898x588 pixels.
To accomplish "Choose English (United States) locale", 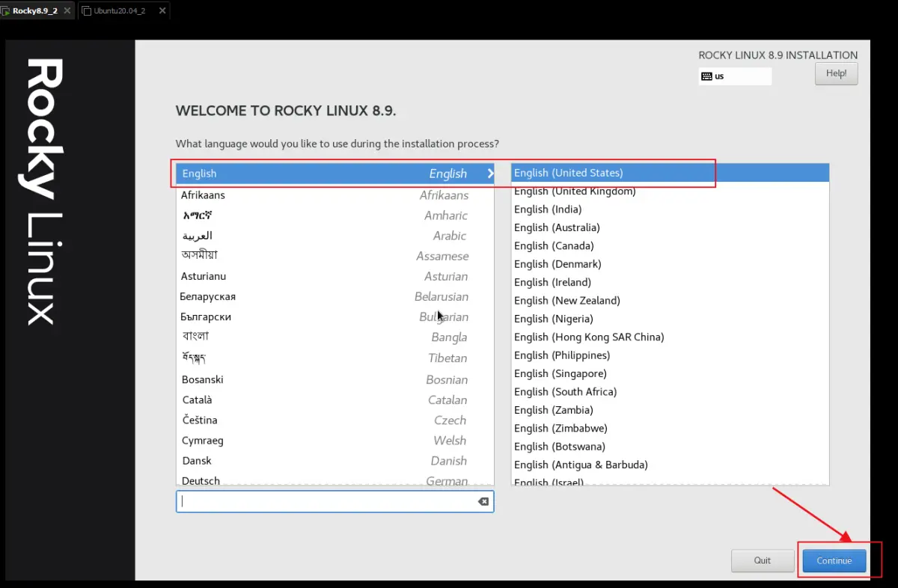I will [671, 173].
